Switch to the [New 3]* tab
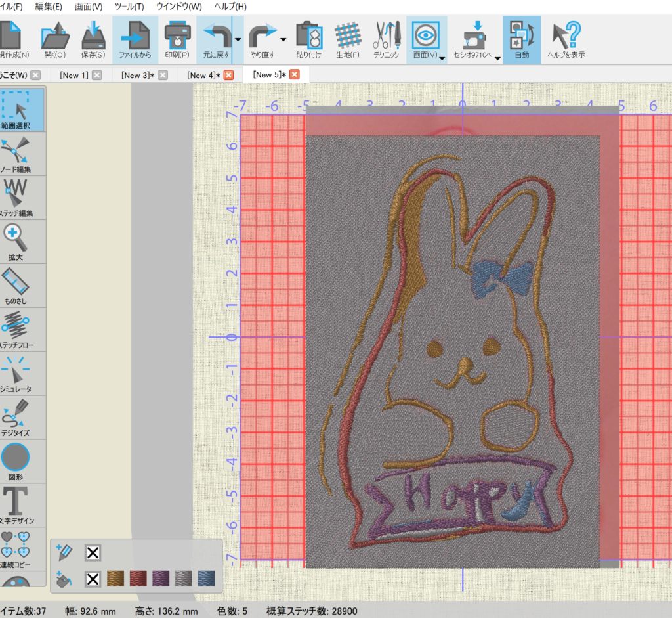The height and width of the screenshot is (618, 672). click(137, 75)
